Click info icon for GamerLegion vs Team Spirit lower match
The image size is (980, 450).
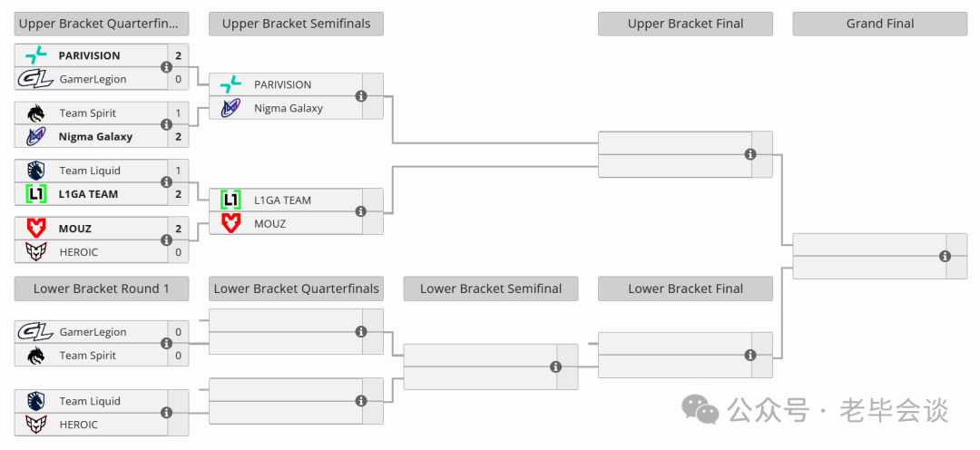(166, 343)
